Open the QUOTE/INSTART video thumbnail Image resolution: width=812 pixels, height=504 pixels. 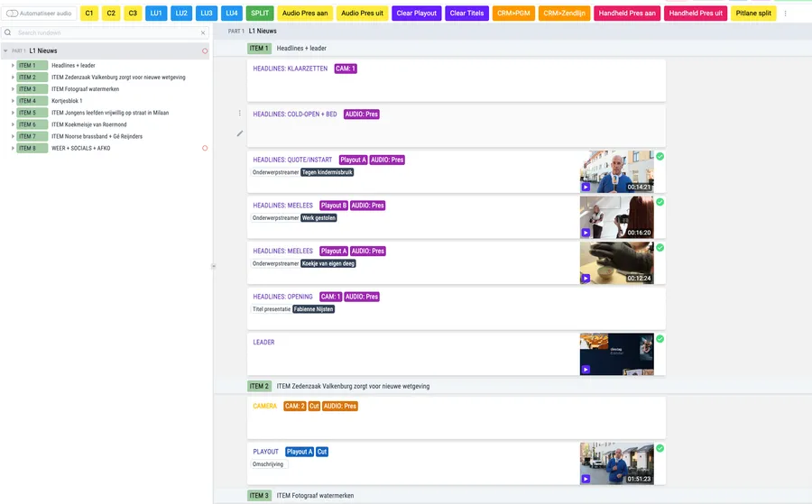point(617,172)
